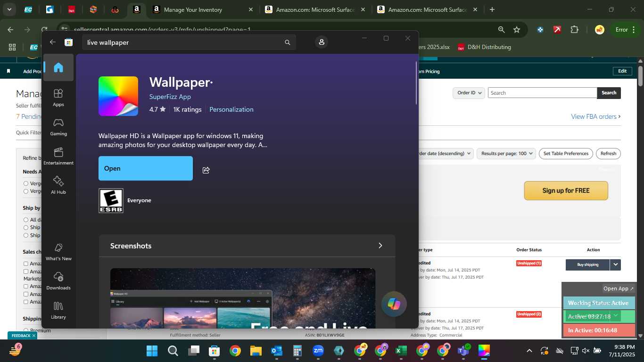Screen dimensions: 644x362
Task: Expand the Active timer dropdown arrow
Action: point(616,315)
